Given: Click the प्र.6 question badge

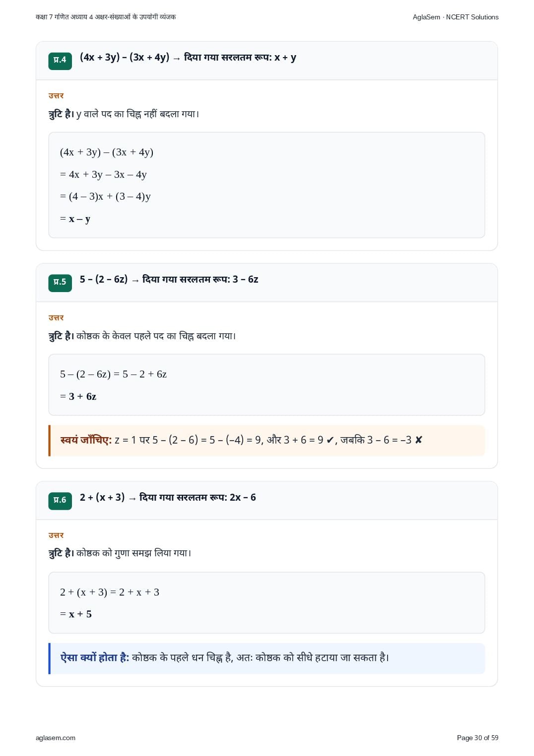Looking at the screenshot, I should click(x=60, y=501).
